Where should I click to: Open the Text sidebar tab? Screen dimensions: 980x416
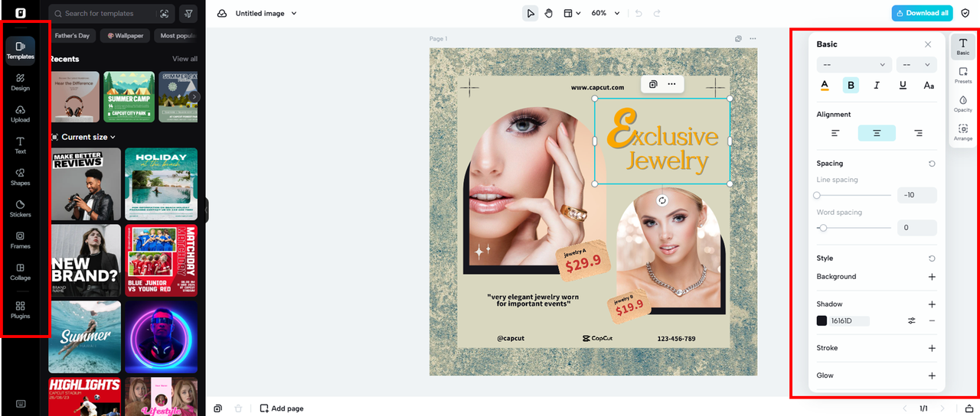tap(21, 145)
